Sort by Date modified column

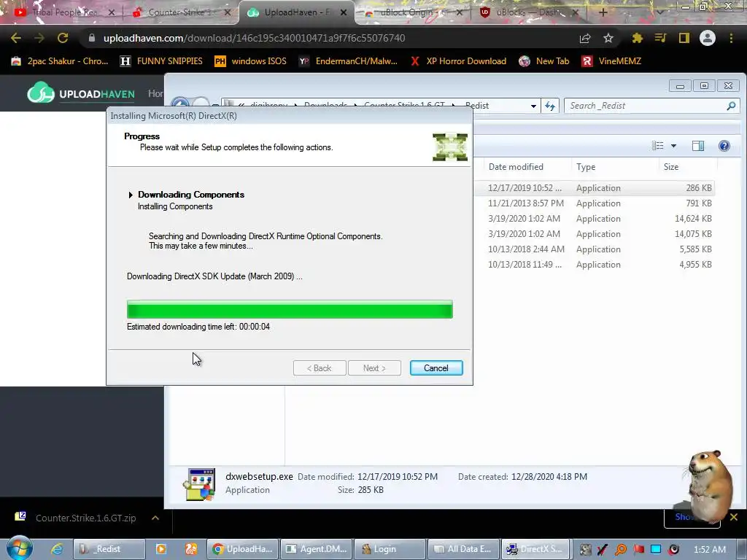pyautogui.click(x=516, y=167)
